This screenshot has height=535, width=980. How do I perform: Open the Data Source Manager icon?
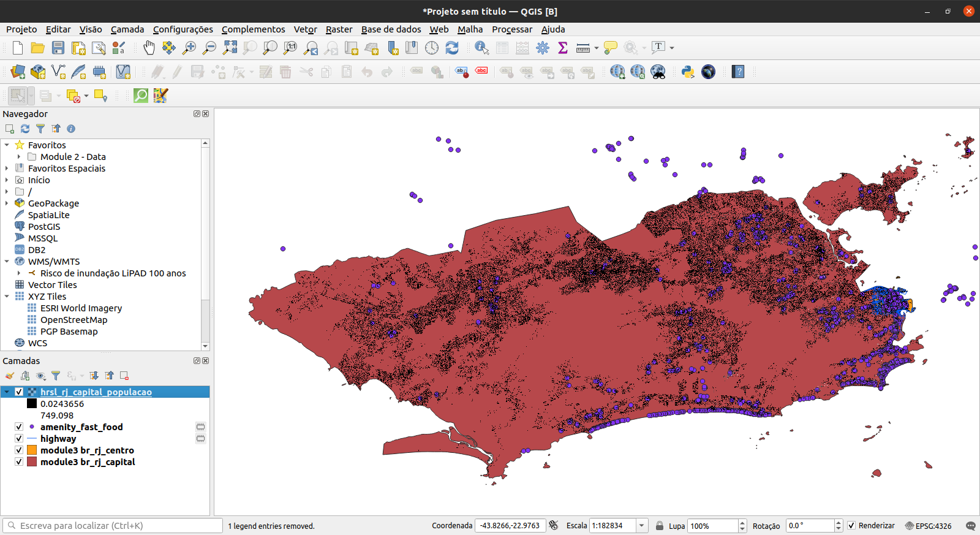(x=18, y=72)
